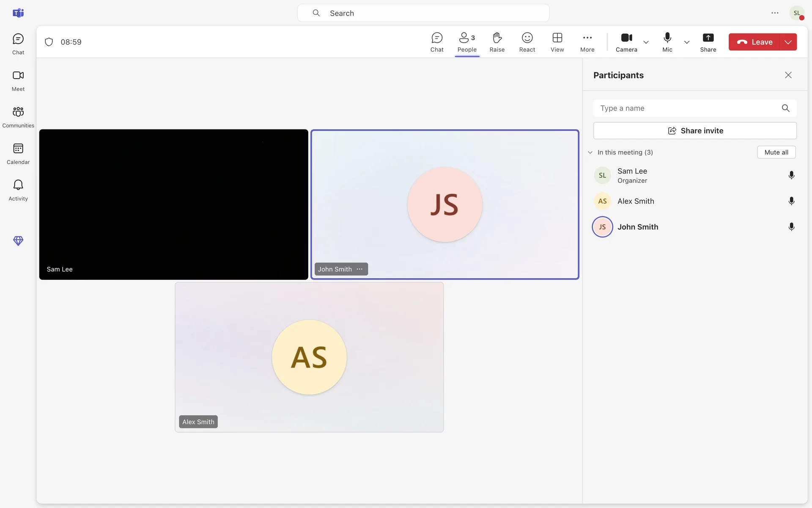Image resolution: width=812 pixels, height=508 pixels.
Task: Toggle the Camera on or off
Action: point(626,42)
